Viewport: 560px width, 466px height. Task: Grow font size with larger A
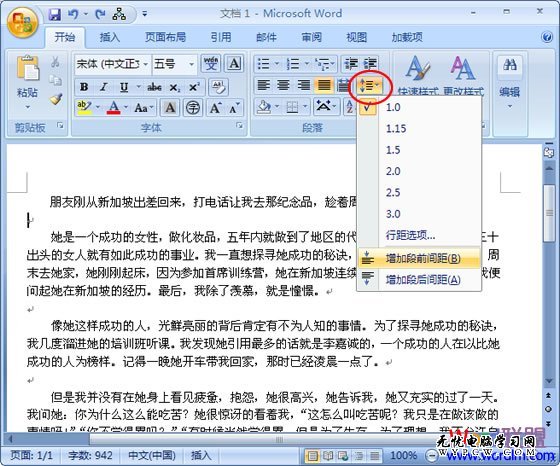[215, 107]
